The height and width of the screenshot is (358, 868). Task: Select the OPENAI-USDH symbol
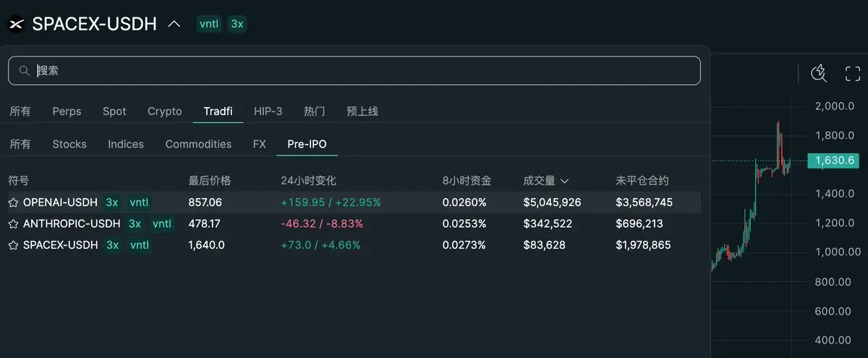tap(60, 203)
